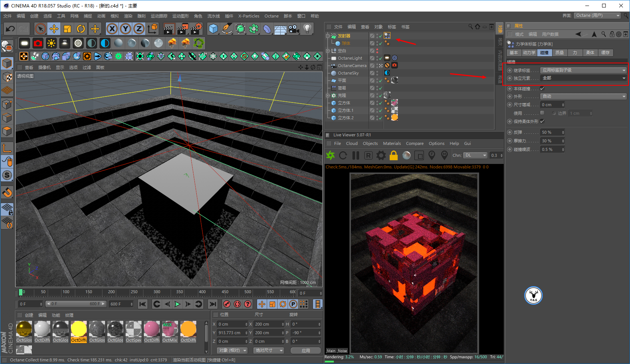The height and width of the screenshot is (364, 630).
Task: Play the animation forward
Action: click(x=178, y=304)
